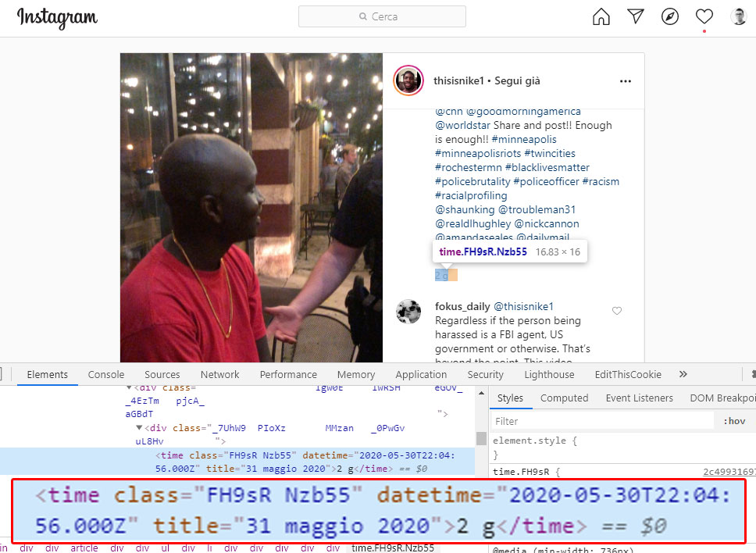Viewport: 756px width, 553px height.
Task: Click the @goodmorningamerica mention
Action: [523, 112]
